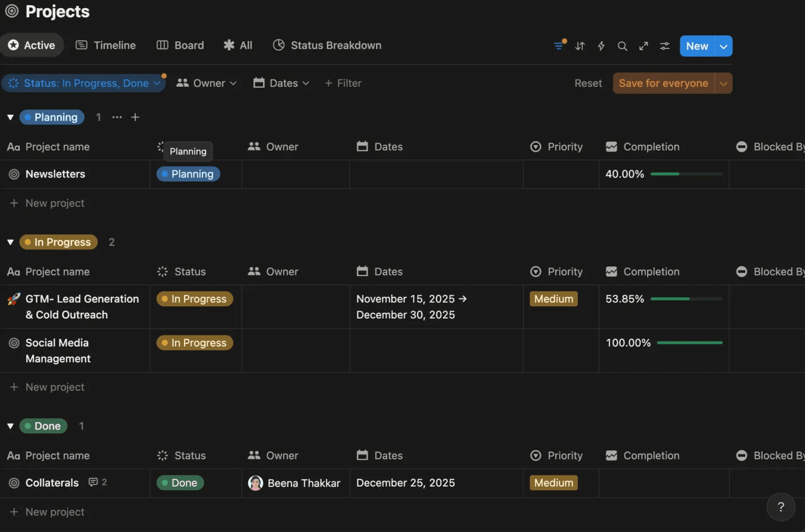Open the Status filter dropdown

[84, 83]
